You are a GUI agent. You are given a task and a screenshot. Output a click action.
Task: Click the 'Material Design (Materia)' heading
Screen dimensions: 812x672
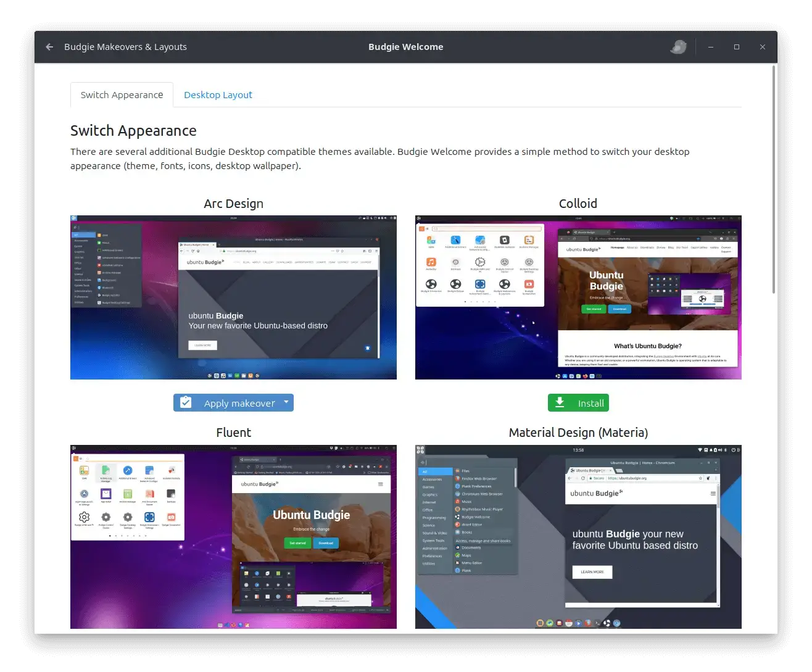(578, 433)
